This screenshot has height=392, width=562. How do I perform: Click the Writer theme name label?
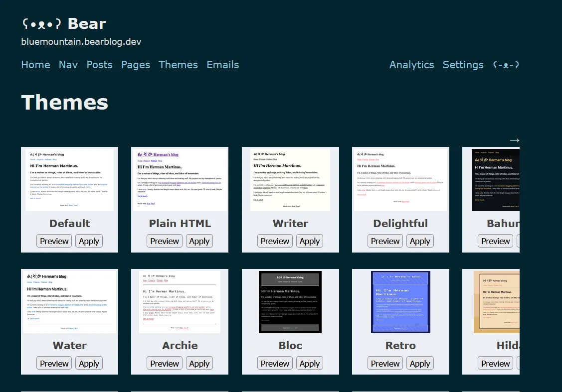click(x=290, y=223)
